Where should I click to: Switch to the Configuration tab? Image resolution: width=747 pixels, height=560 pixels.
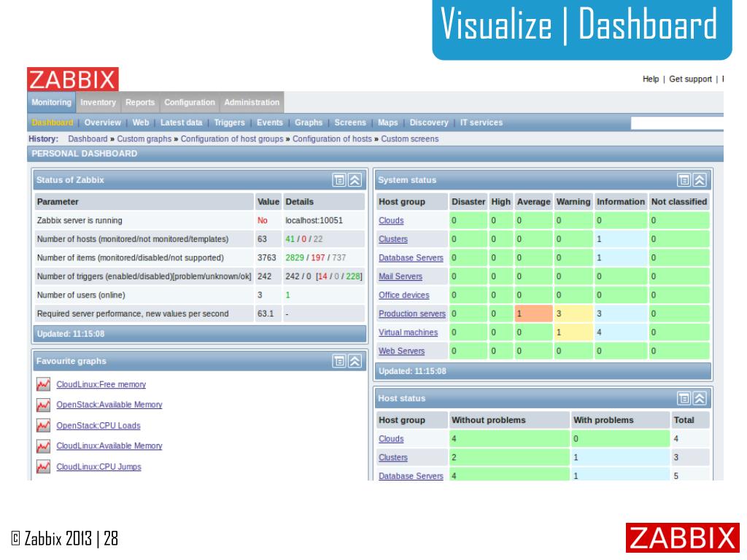[190, 102]
